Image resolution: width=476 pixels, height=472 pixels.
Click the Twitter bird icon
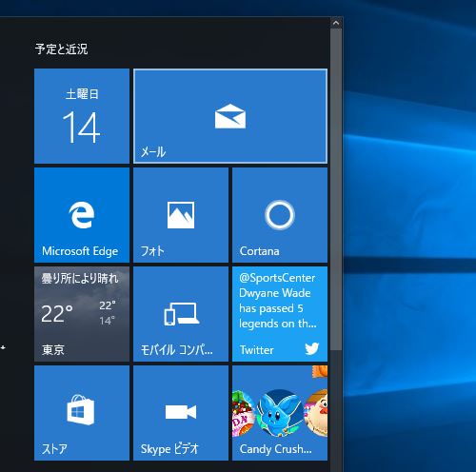click(312, 348)
